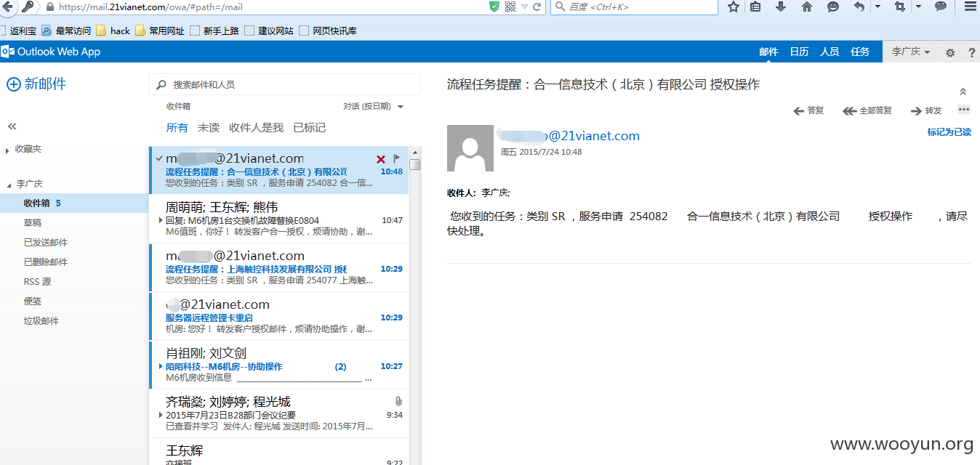The height and width of the screenshot is (465, 980).
Task: Click the search magnifier icon in mail search
Action: [x=161, y=85]
